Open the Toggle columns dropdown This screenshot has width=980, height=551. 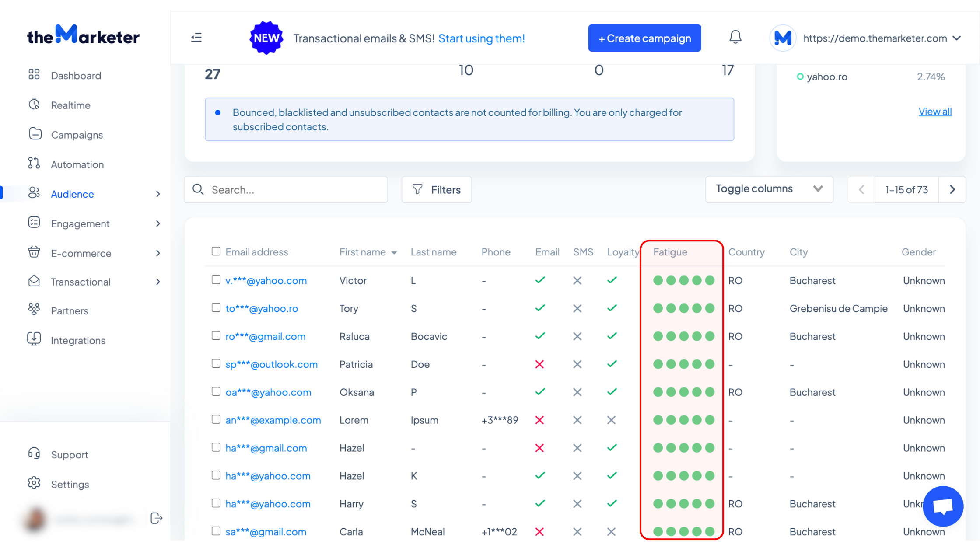[x=769, y=189]
